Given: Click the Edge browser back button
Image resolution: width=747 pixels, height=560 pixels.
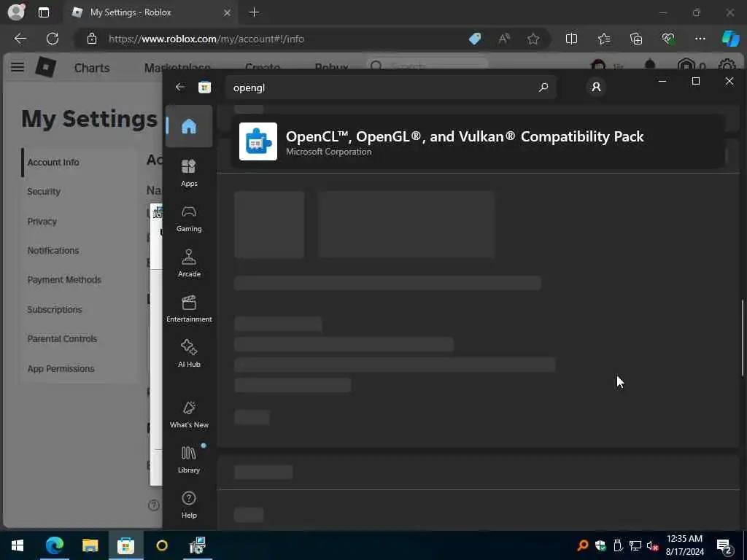Looking at the screenshot, I should (20, 39).
